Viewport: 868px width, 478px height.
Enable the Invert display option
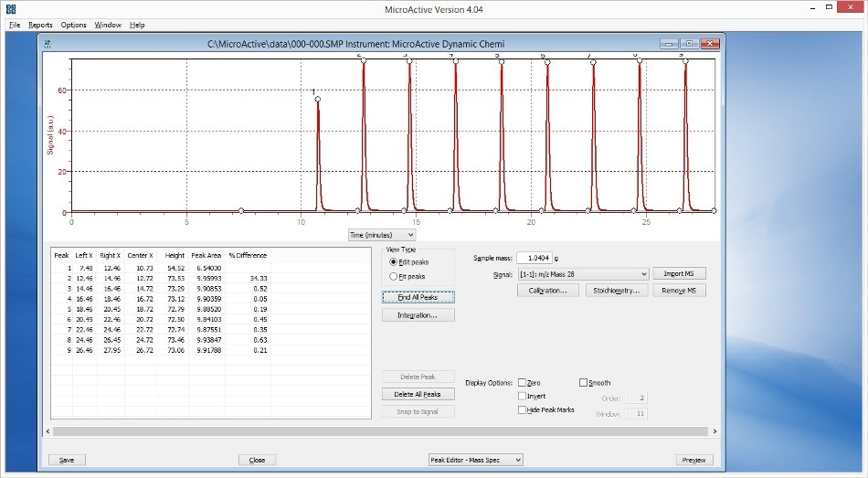tap(522, 396)
